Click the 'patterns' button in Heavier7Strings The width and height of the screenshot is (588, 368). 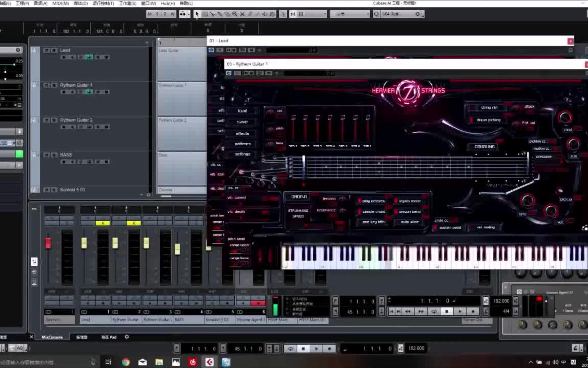click(x=243, y=144)
